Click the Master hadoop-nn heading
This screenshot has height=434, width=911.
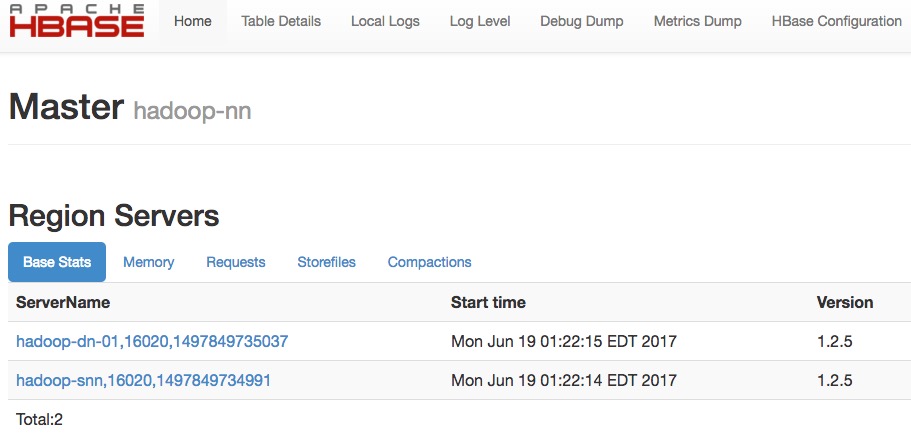pyautogui.click(x=130, y=107)
